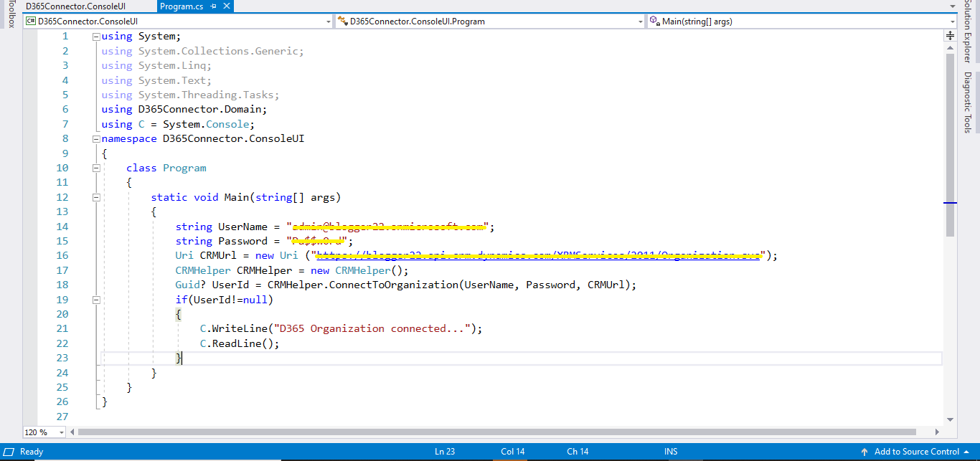
Task: Click Ln 23 to open Go To Line
Action: [x=445, y=452]
